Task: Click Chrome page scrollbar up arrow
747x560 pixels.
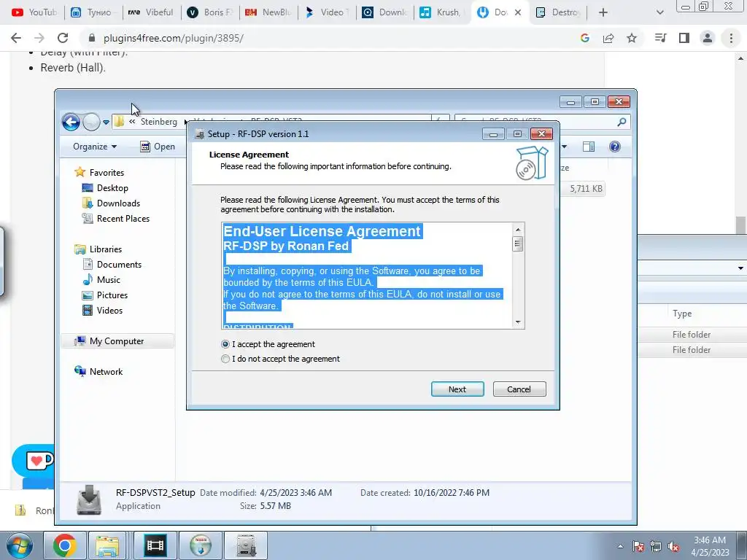Action: [x=741, y=58]
